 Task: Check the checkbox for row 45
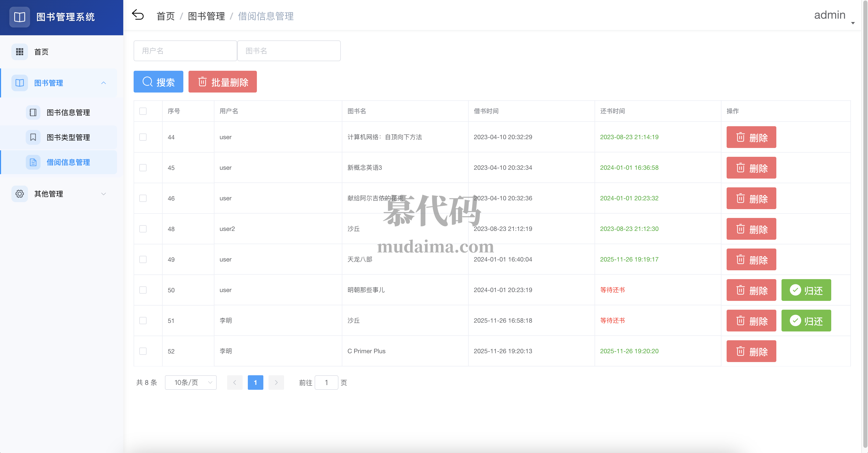tap(143, 168)
